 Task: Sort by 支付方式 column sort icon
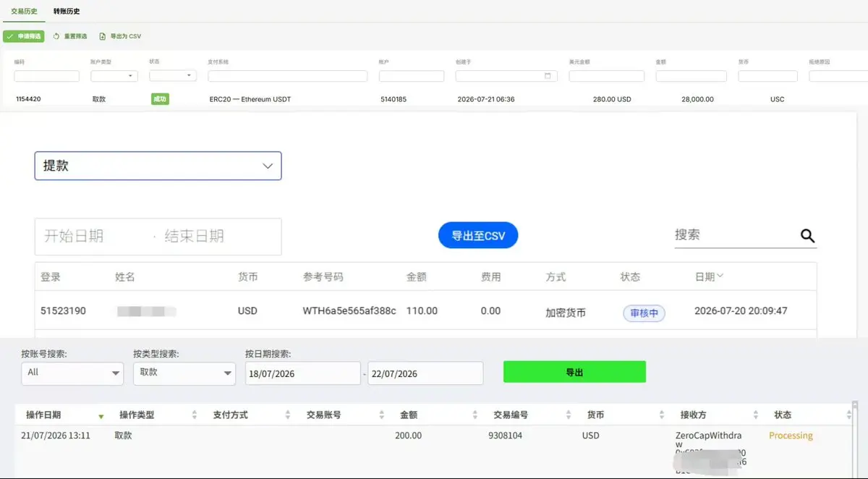[x=289, y=415]
